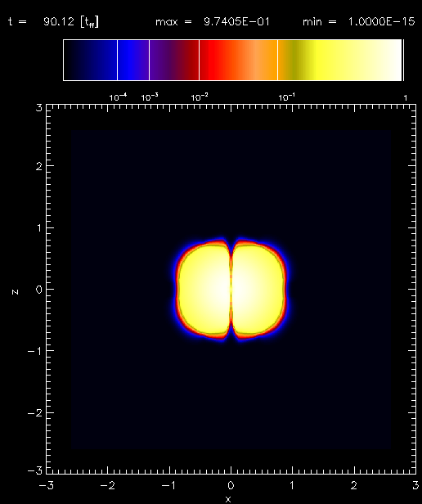Click the left yellow lobe of the object
Screen dimensions: 422x504
pyautogui.click(x=204, y=289)
